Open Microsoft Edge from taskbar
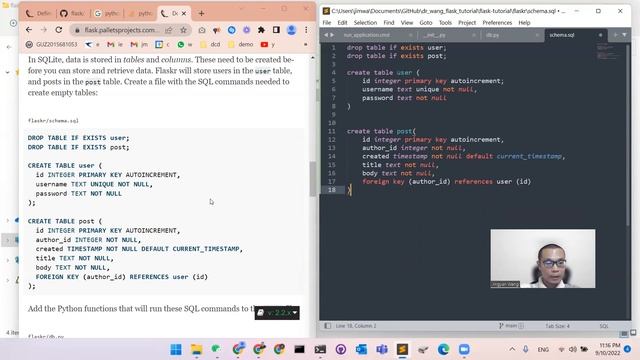The height and width of the screenshot is (360, 640). click(444, 349)
